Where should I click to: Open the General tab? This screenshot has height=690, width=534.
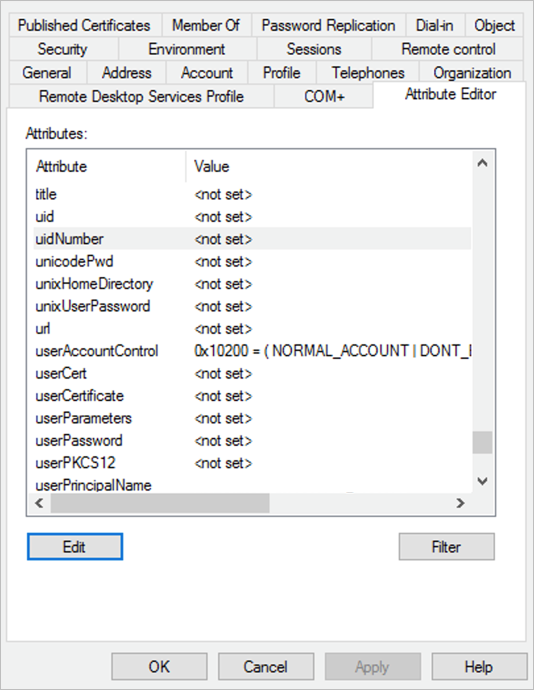[47, 73]
